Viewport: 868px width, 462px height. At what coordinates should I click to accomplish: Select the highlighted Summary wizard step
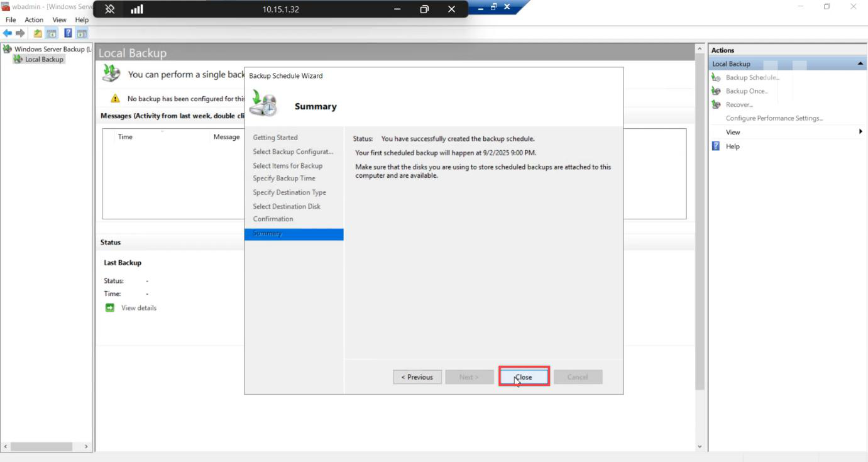click(294, 234)
